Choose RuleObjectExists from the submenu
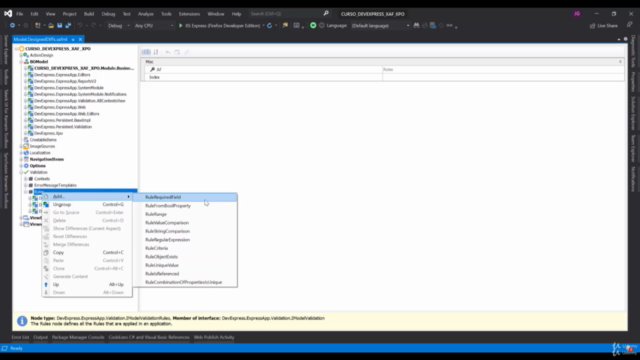640x360 pixels. pos(185,257)
